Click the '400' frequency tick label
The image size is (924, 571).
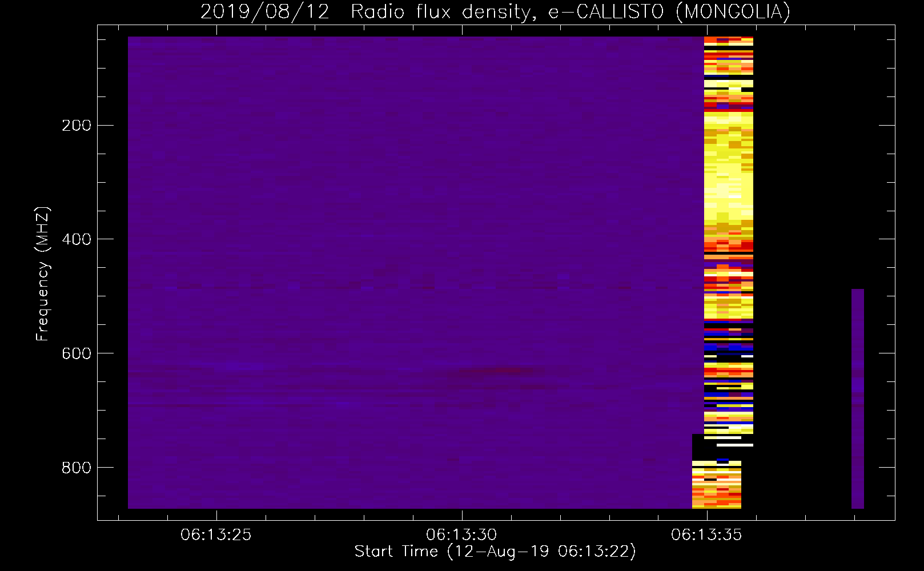coord(77,239)
